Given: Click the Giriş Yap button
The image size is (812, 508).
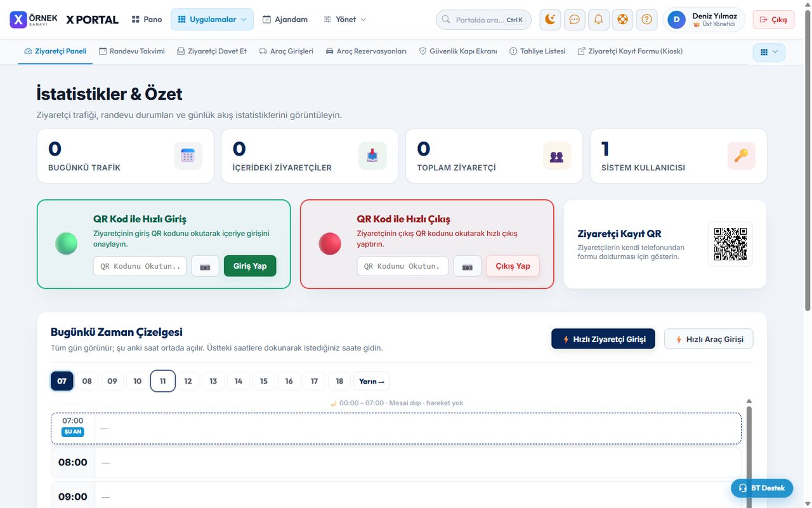Looking at the screenshot, I should [x=250, y=266].
